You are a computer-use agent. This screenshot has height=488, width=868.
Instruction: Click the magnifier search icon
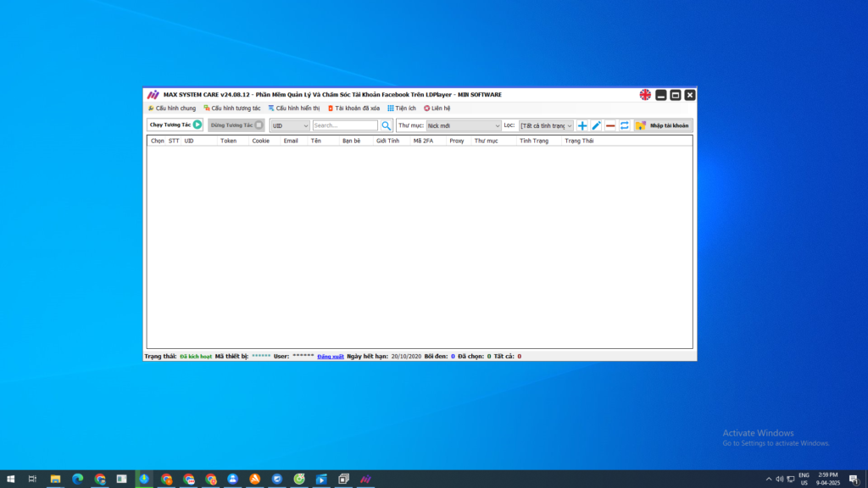(387, 125)
